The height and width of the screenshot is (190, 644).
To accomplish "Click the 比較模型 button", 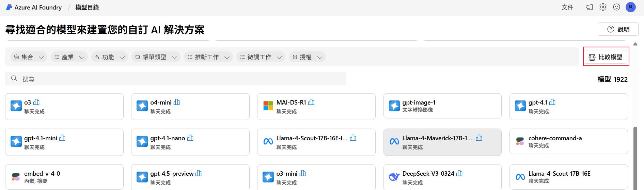I will (x=606, y=57).
